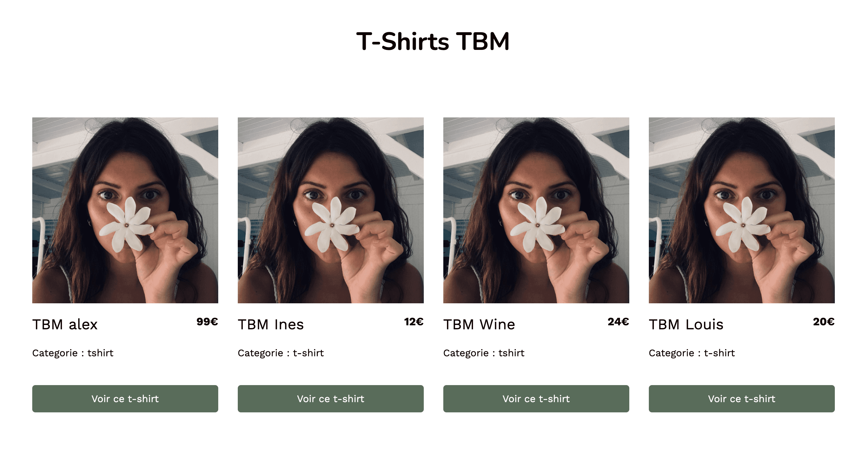Open TBM Louis with 'Voir ce t-shirt'
This screenshot has width=868, height=461.
(742, 399)
